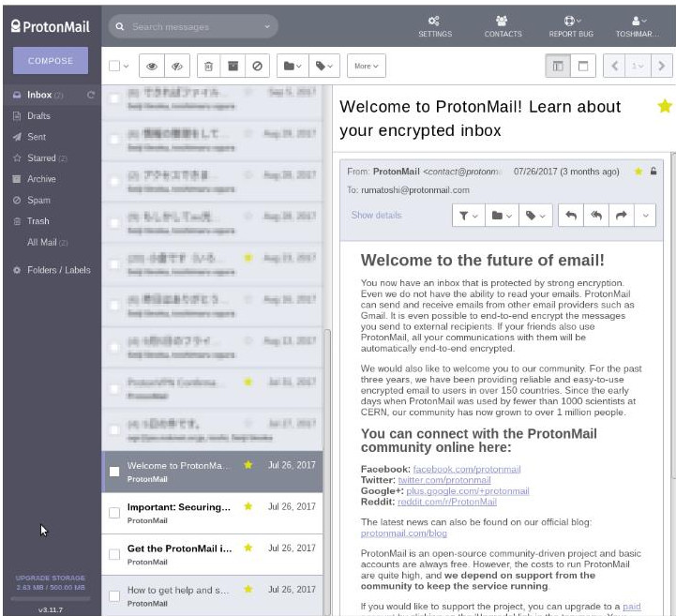This screenshot has width=676, height=616.
Task: Click the reply arrow in message header
Action: click(x=571, y=215)
